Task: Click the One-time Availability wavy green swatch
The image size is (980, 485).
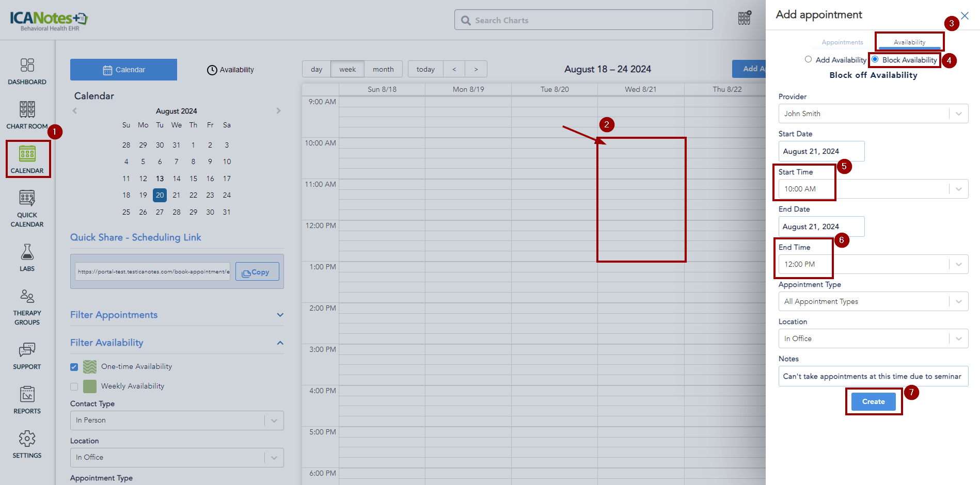Action: pos(90,367)
